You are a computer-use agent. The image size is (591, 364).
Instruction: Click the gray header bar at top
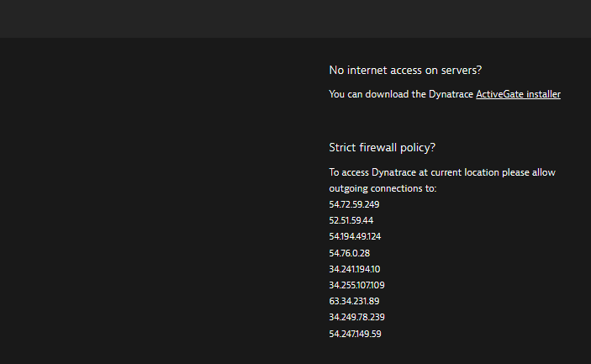click(295, 18)
